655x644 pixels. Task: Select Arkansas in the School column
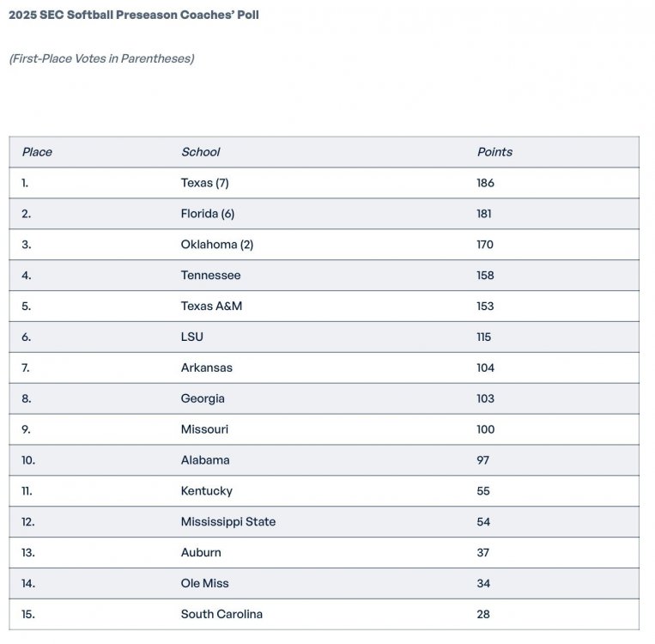[x=206, y=368]
